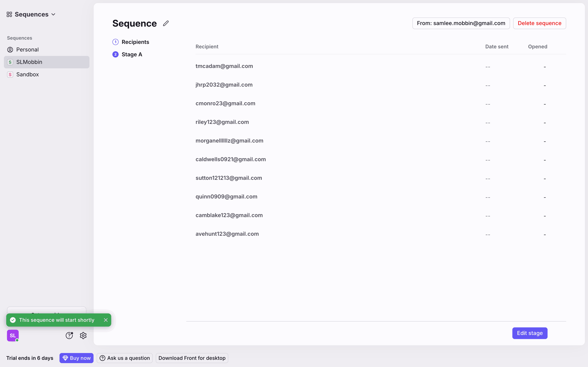Click the Delete sequence button

[539, 23]
